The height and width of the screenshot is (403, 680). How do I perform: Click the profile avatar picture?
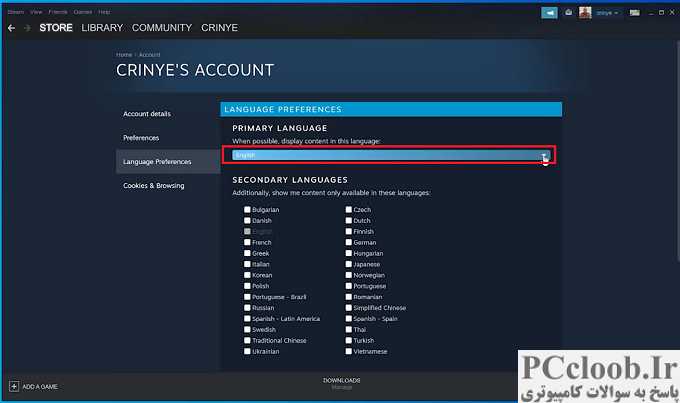[585, 13]
